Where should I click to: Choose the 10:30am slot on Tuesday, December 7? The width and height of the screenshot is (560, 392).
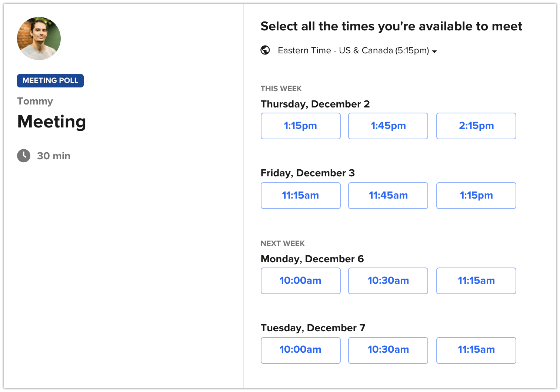pos(388,350)
